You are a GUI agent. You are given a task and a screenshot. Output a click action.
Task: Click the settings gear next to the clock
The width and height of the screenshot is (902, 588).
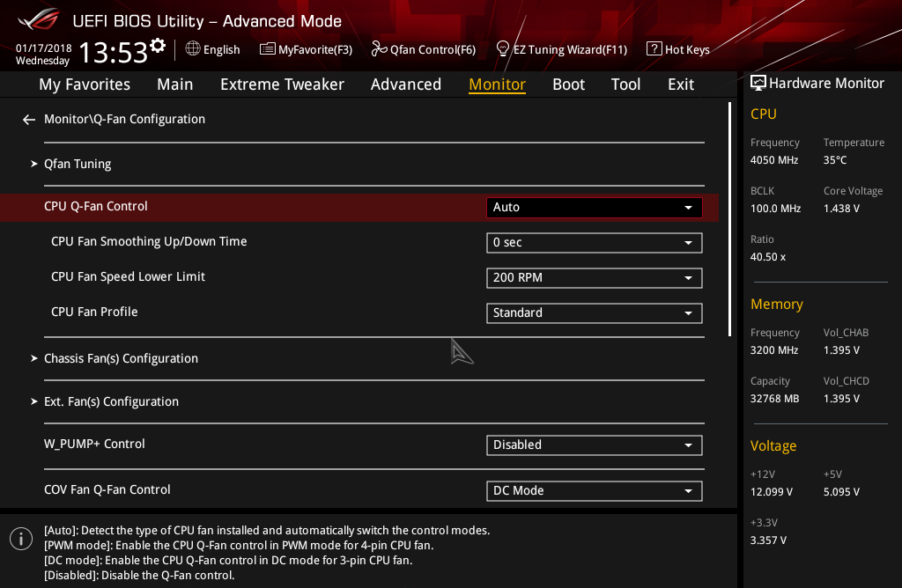pos(158,46)
